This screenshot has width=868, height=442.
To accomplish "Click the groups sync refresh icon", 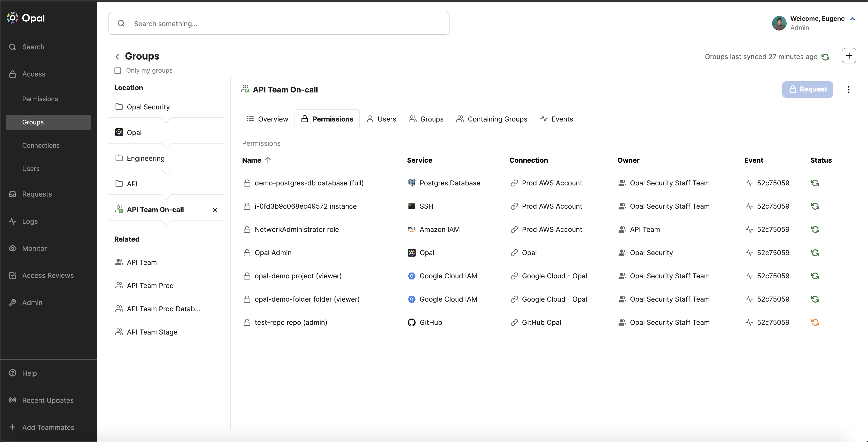I will tap(825, 57).
